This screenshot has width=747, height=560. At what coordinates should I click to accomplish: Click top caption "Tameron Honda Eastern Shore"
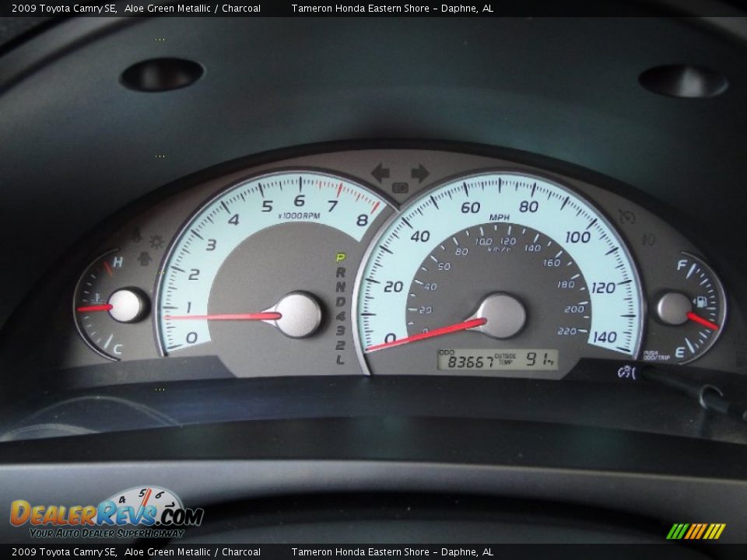[360, 8]
